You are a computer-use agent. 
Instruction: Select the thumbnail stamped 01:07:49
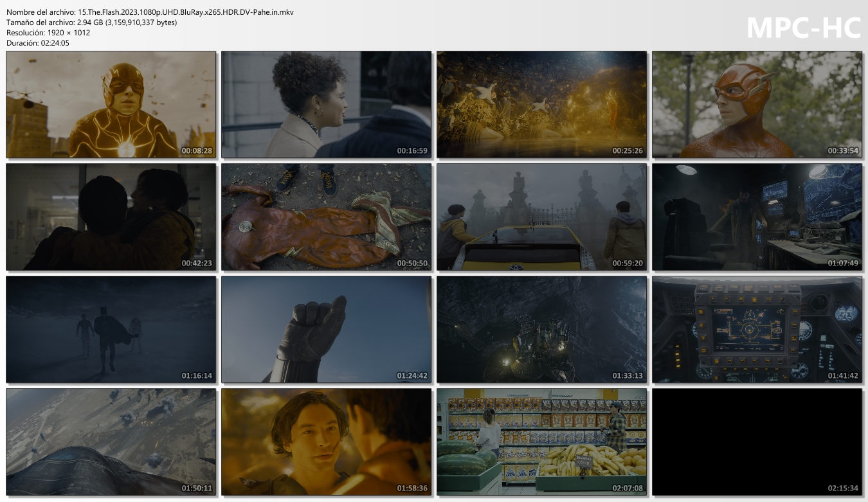click(x=757, y=217)
